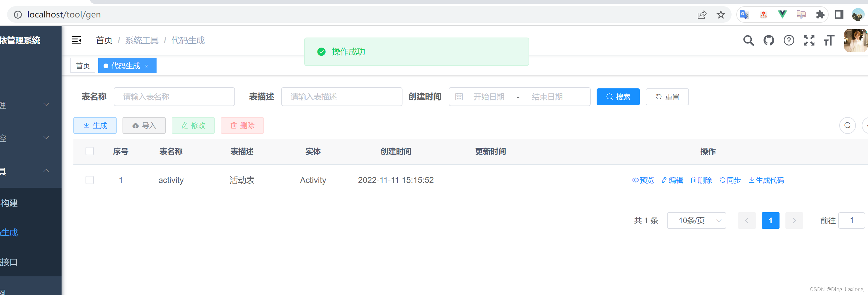Image resolution: width=868 pixels, height=295 pixels.
Task: Preview the activity table code
Action: click(643, 180)
